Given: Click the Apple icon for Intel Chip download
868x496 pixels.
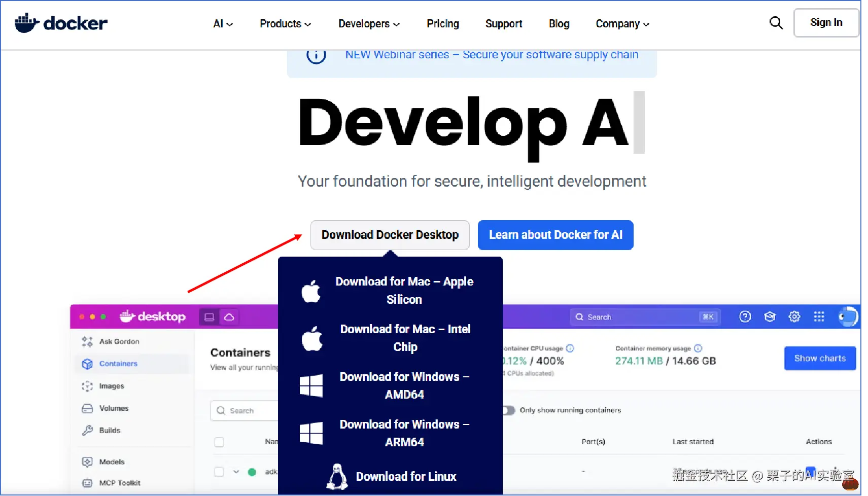Looking at the screenshot, I should (x=311, y=338).
